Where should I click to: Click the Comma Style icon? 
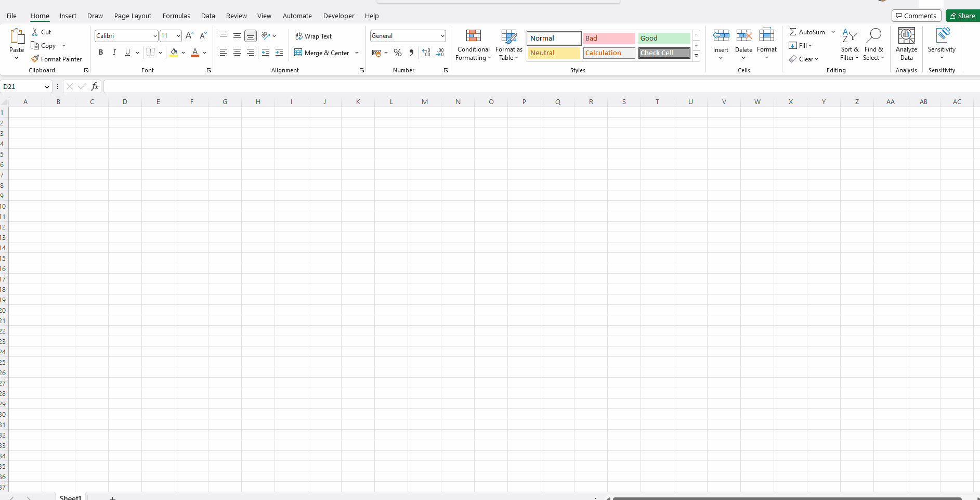coord(411,53)
